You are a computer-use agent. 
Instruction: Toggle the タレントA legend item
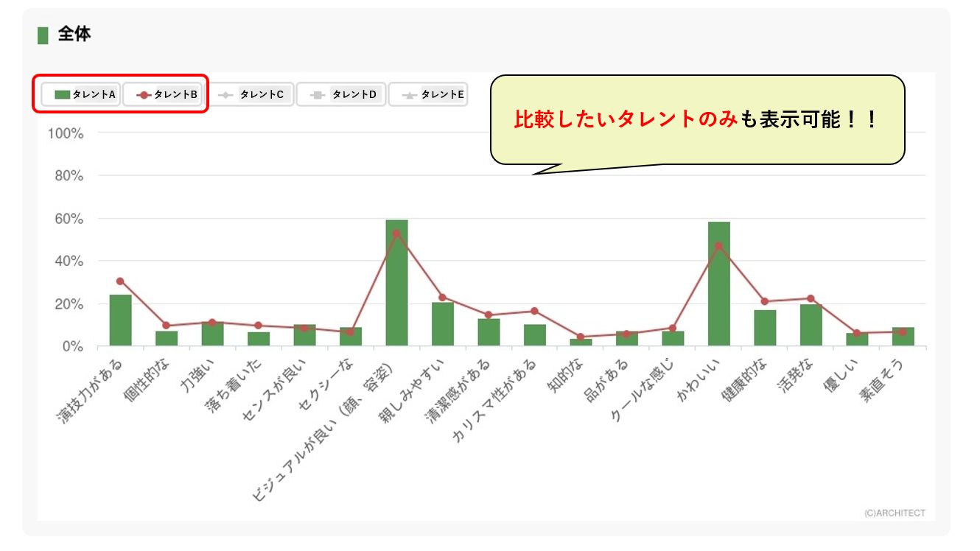pos(80,94)
